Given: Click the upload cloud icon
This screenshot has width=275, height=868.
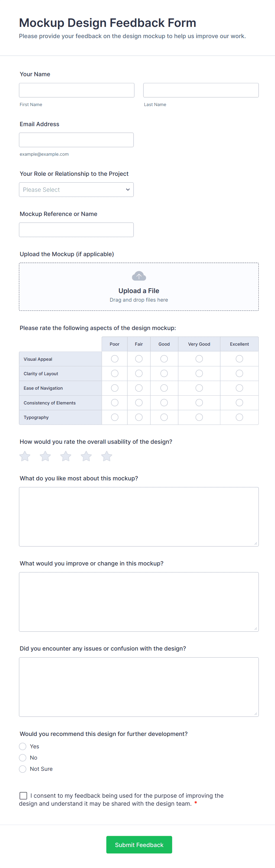Looking at the screenshot, I should point(139,276).
